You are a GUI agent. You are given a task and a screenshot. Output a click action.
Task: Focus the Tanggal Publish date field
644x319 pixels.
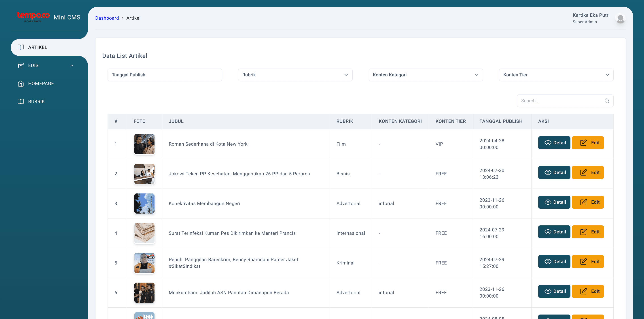[x=165, y=75]
